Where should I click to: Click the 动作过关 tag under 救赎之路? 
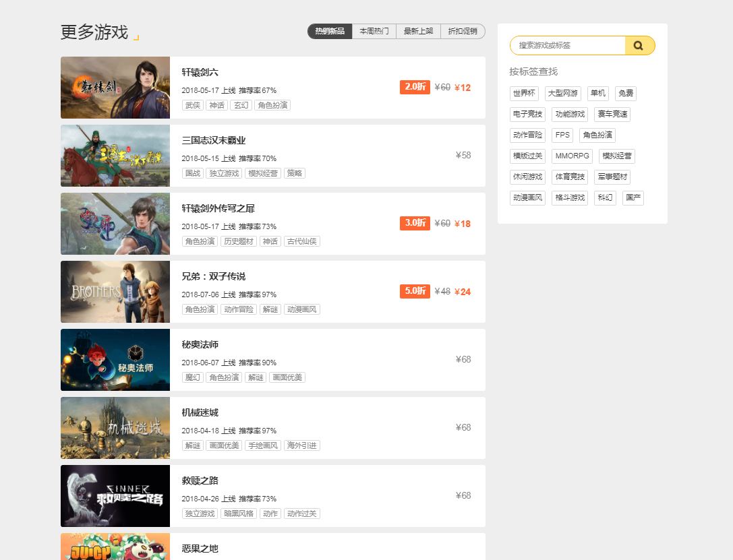coord(302,514)
